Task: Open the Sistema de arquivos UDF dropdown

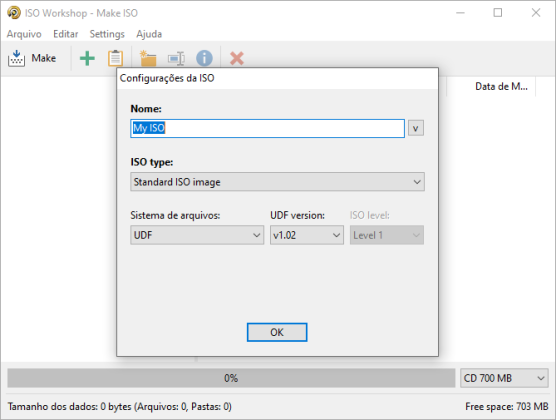Action: point(197,235)
